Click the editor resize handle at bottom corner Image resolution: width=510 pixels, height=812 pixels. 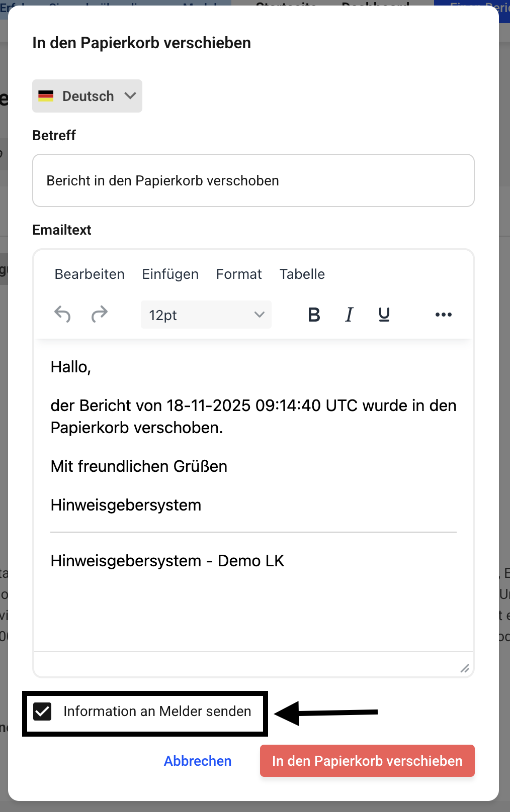click(x=465, y=668)
